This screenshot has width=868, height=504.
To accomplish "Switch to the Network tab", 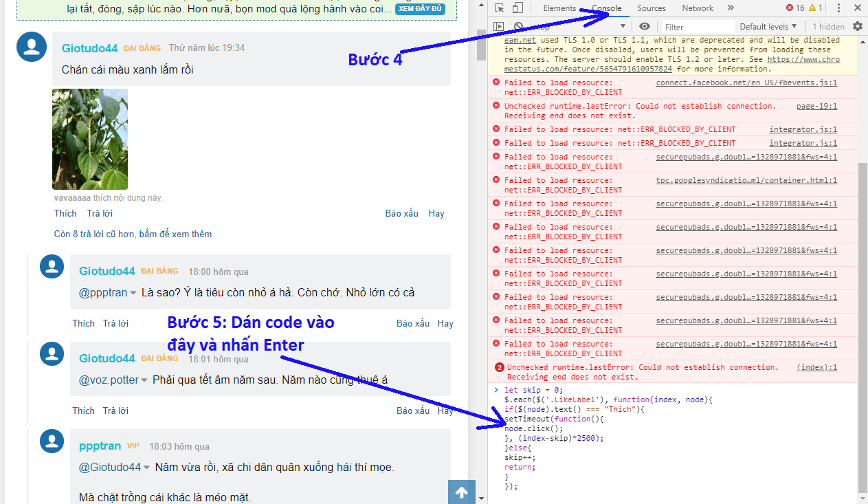I will [x=698, y=8].
